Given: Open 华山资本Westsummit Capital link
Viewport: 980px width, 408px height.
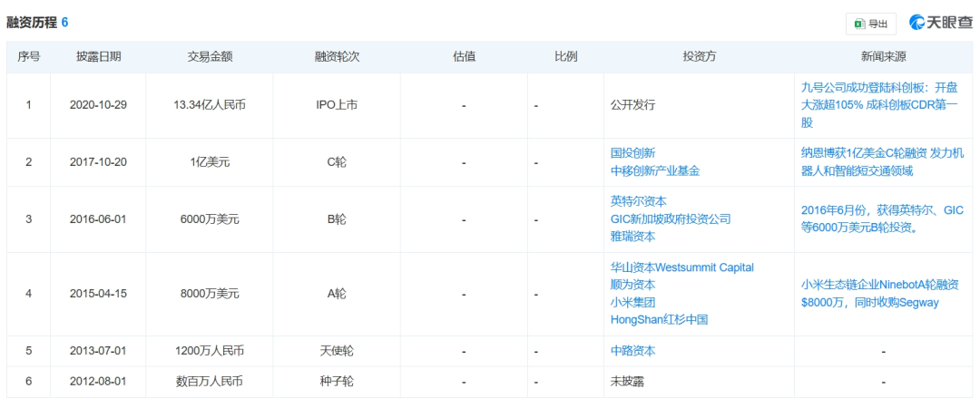Looking at the screenshot, I should point(681,267).
